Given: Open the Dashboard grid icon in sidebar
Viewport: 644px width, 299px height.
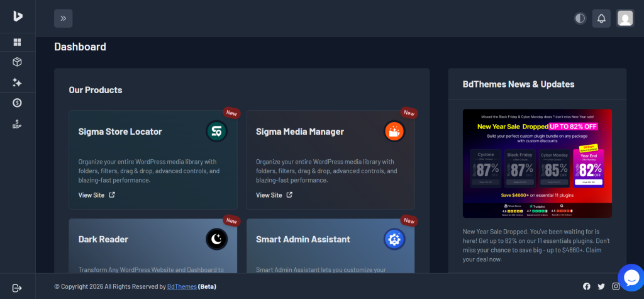Looking at the screenshot, I should coord(18,42).
